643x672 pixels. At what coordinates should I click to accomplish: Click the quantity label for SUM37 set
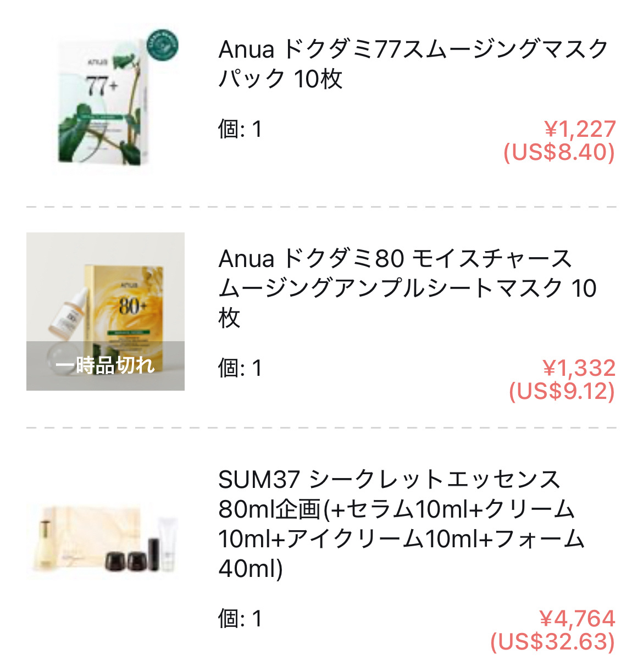[240, 619]
